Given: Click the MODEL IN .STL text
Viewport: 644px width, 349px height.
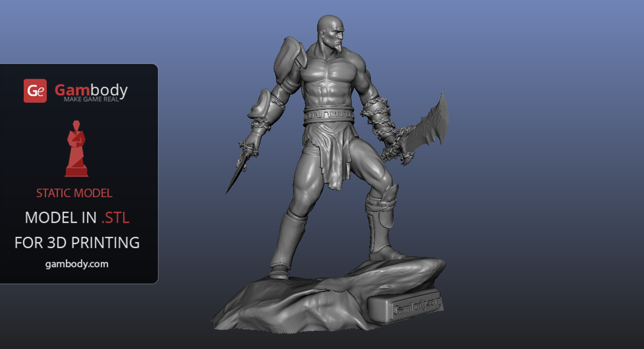Looking at the screenshot, I should [x=77, y=218].
